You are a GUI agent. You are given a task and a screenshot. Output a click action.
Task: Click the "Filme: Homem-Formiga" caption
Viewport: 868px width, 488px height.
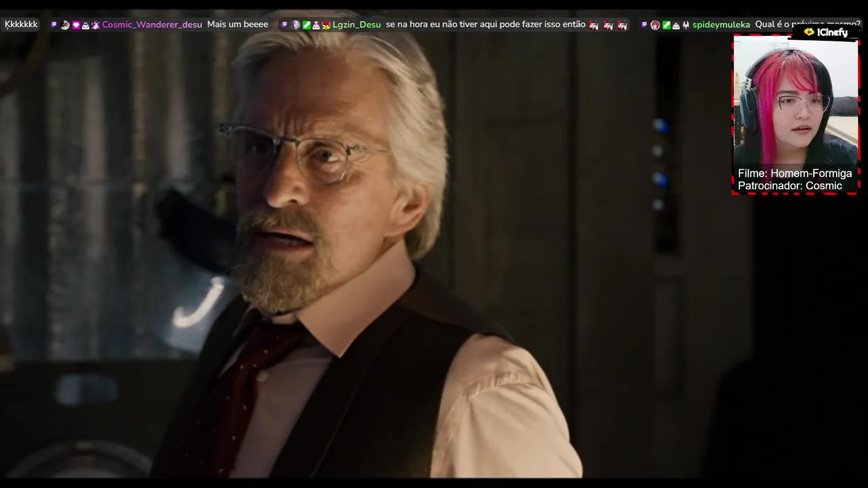[x=795, y=174]
